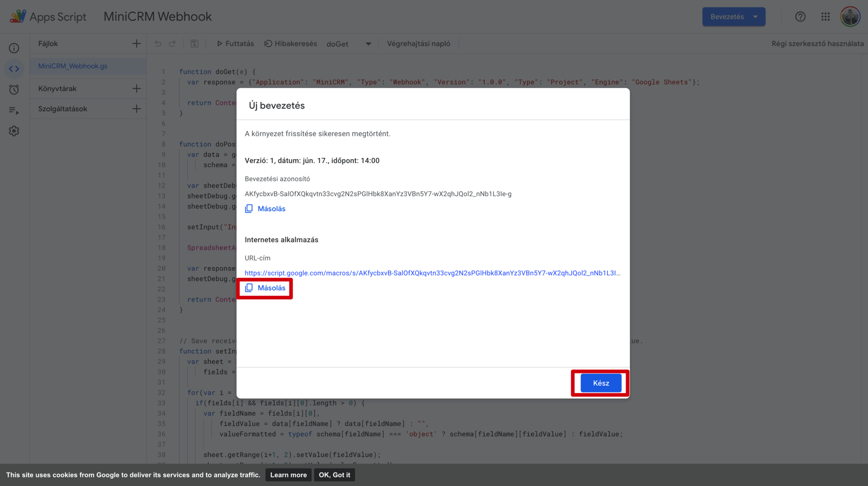
Task: Open the Google apps grid icon
Action: pyautogui.click(x=826, y=16)
